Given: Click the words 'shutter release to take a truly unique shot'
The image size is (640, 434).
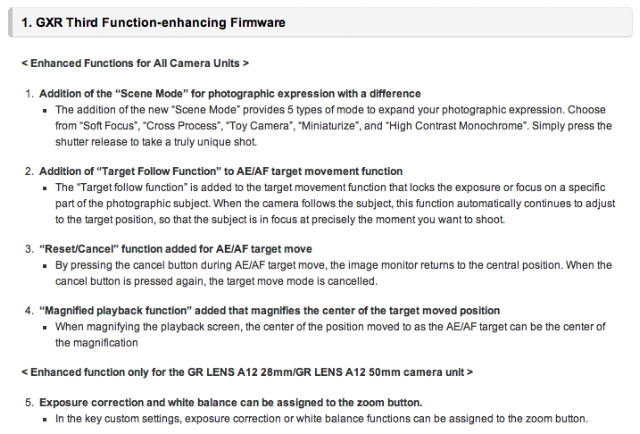Looking at the screenshot, I should [x=156, y=142].
